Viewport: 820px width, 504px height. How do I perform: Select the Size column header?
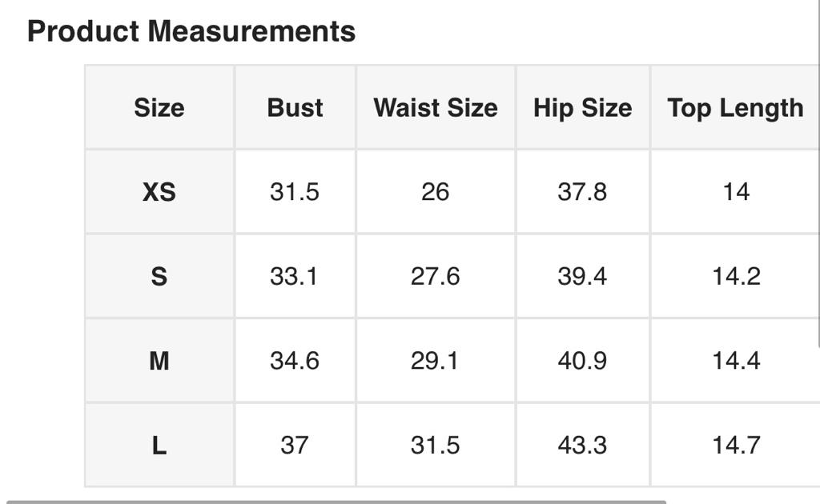159,108
